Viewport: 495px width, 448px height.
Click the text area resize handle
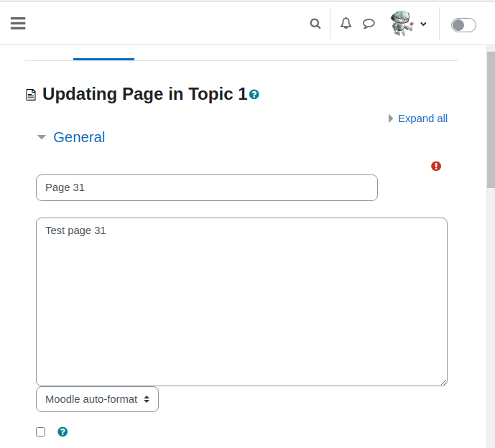tap(443, 383)
